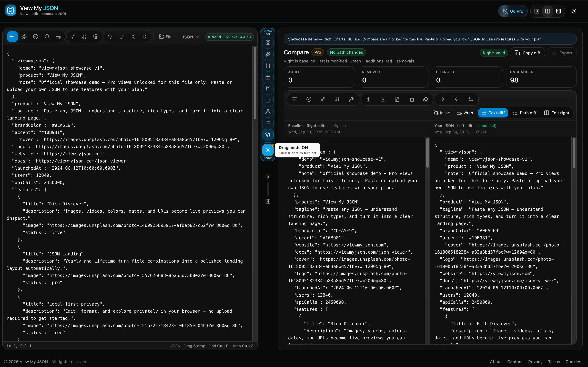Open the curly braces view in the sidebar
The height and width of the screenshot is (367, 588).
pyautogui.click(x=268, y=66)
